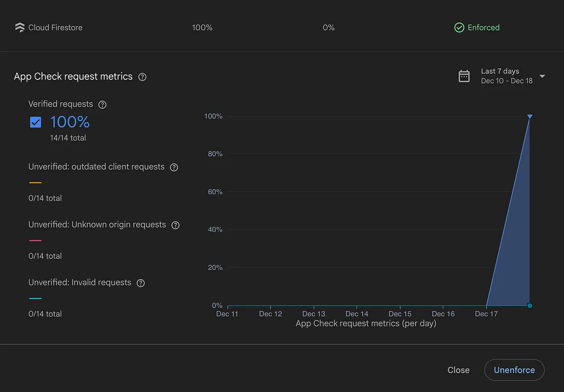This screenshot has height=392, width=564.
Task: Click the Cloud Firestore label
Action: click(55, 28)
